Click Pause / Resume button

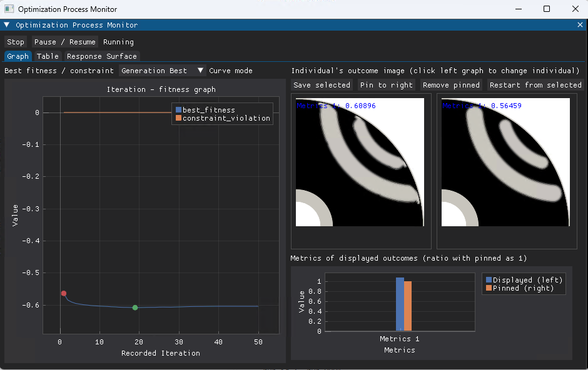[x=65, y=42]
